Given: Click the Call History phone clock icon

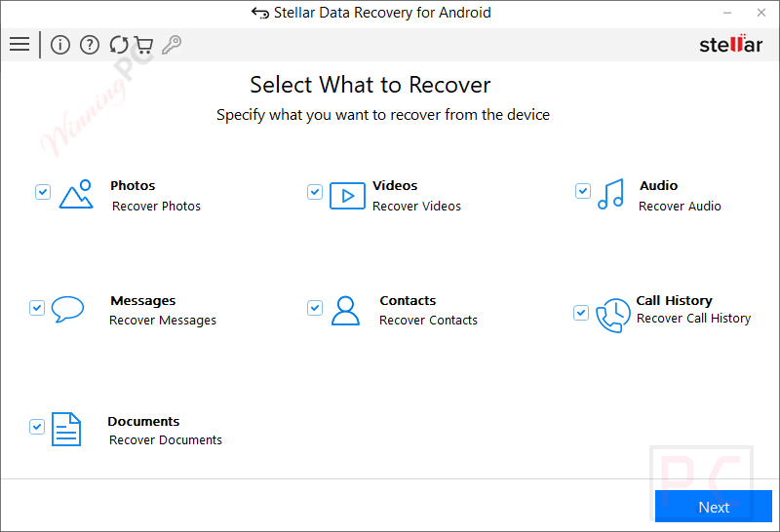Looking at the screenshot, I should click(x=613, y=316).
